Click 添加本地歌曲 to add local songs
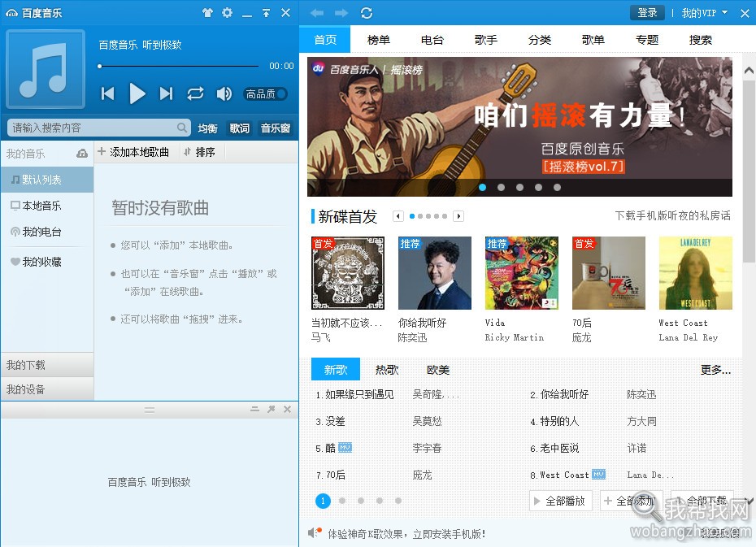The height and width of the screenshot is (547, 756). (133, 152)
